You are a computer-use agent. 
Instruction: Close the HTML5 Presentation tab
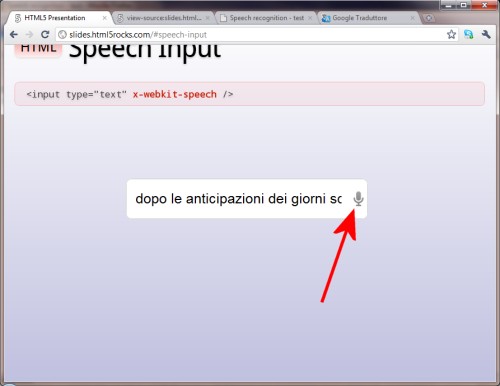pos(105,18)
